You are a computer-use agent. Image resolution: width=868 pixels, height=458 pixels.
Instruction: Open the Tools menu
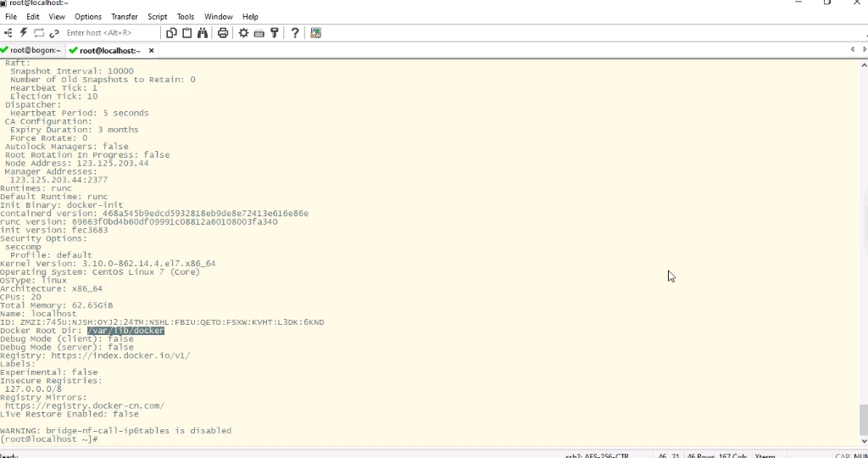(186, 17)
